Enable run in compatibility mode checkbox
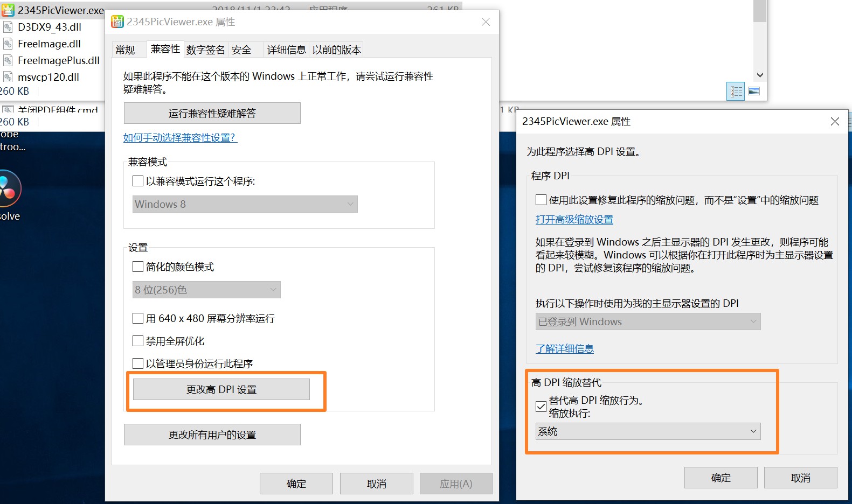 [x=138, y=181]
